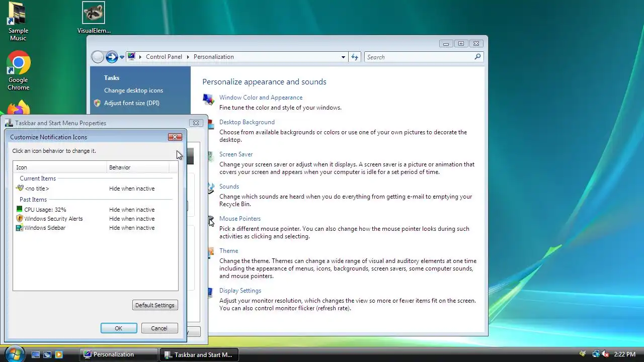The image size is (644, 362).
Task: Click Cancel in Customize Notification Icons
Action: point(159,328)
